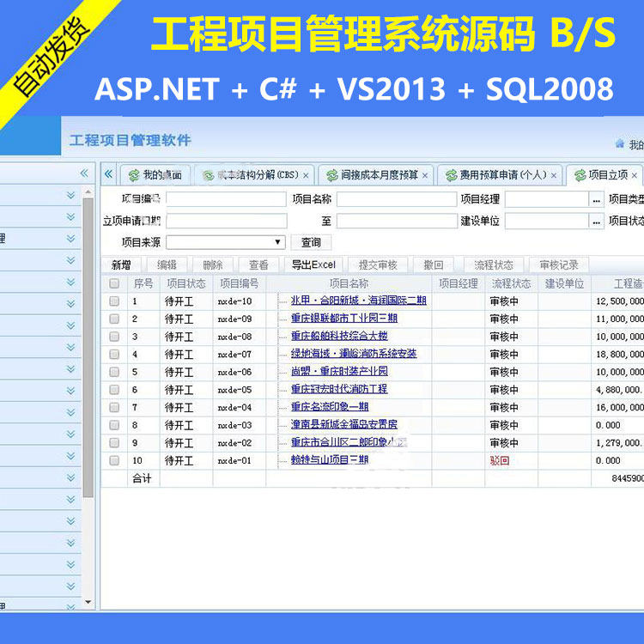Toggle the select-all header checkbox
Screen dimensions: 644x644
point(114,283)
